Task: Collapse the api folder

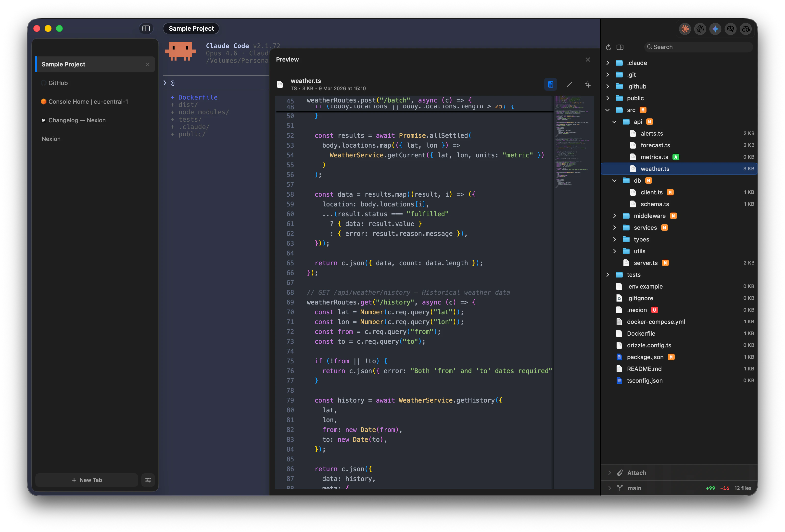Action: 614,122
